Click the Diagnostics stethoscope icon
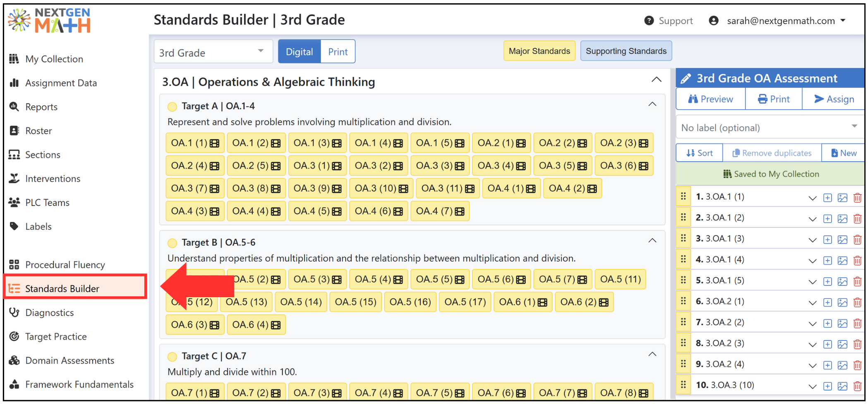 point(14,313)
